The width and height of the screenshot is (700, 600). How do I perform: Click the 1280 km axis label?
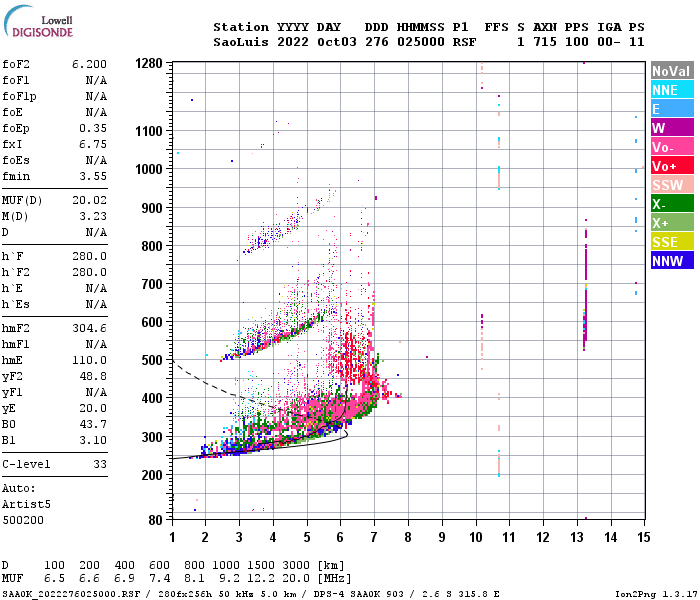(x=149, y=63)
